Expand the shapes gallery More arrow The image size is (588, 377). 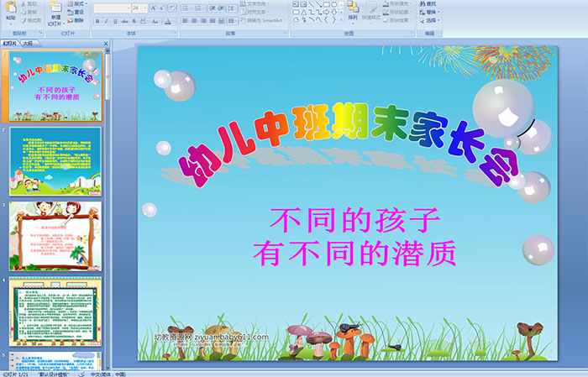[x=341, y=19]
